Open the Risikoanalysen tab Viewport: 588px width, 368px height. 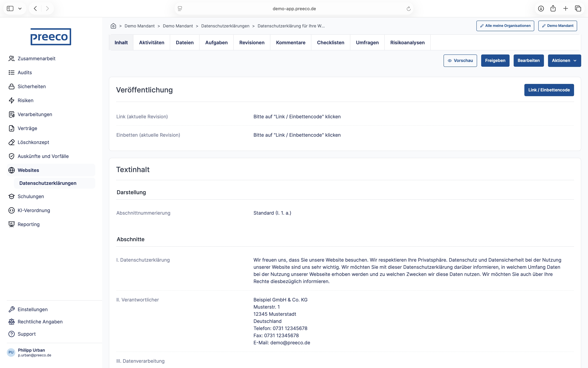pyautogui.click(x=407, y=43)
